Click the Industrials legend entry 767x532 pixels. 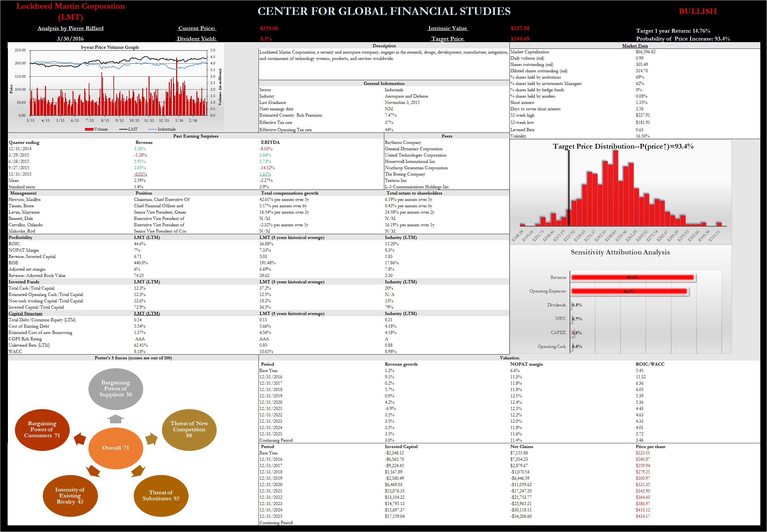pos(162,129)
